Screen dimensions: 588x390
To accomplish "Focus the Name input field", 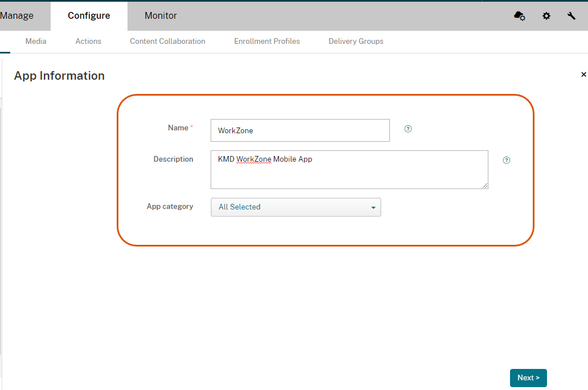I will [300, 130].
